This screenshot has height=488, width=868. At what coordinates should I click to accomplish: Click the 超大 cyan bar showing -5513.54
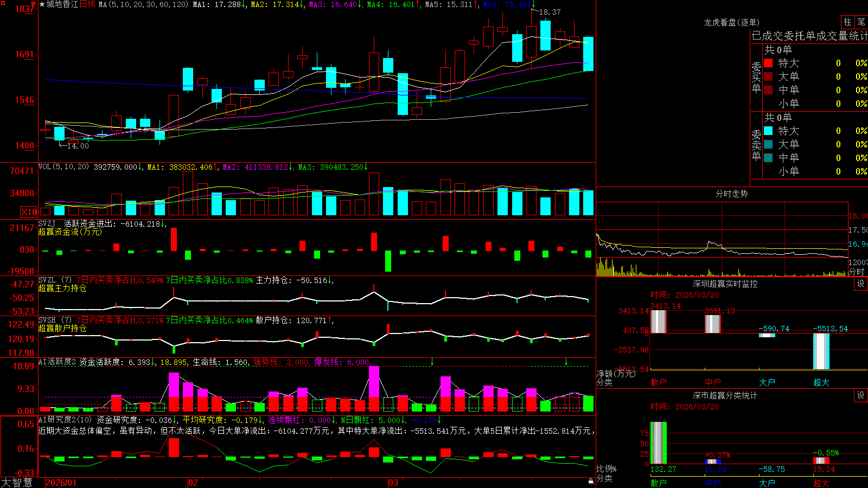click(x=821, y=351)
